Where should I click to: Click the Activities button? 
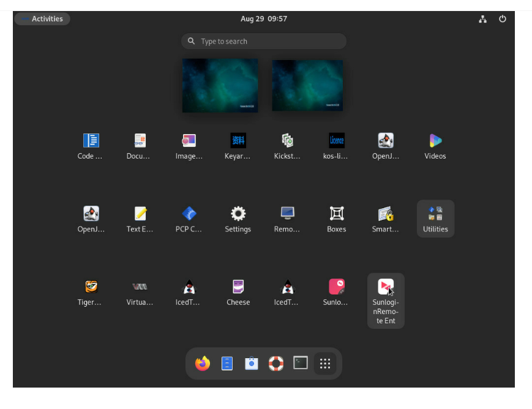point(42,19)
